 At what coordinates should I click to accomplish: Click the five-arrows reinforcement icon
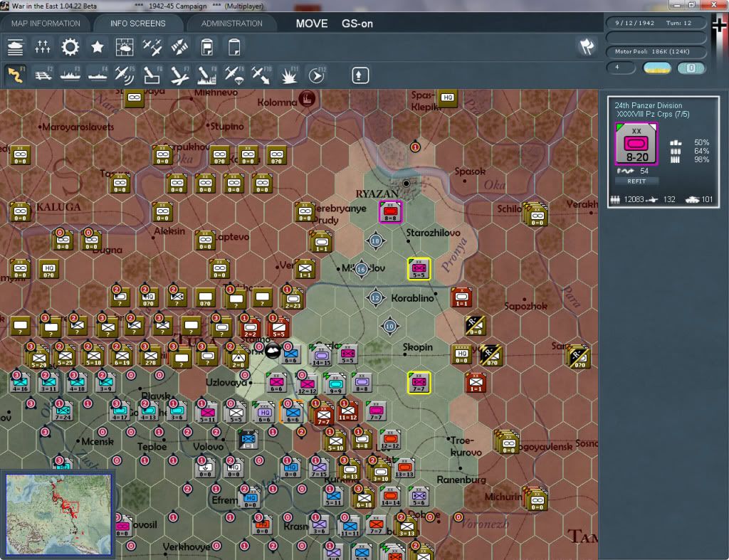pos(42,47)
